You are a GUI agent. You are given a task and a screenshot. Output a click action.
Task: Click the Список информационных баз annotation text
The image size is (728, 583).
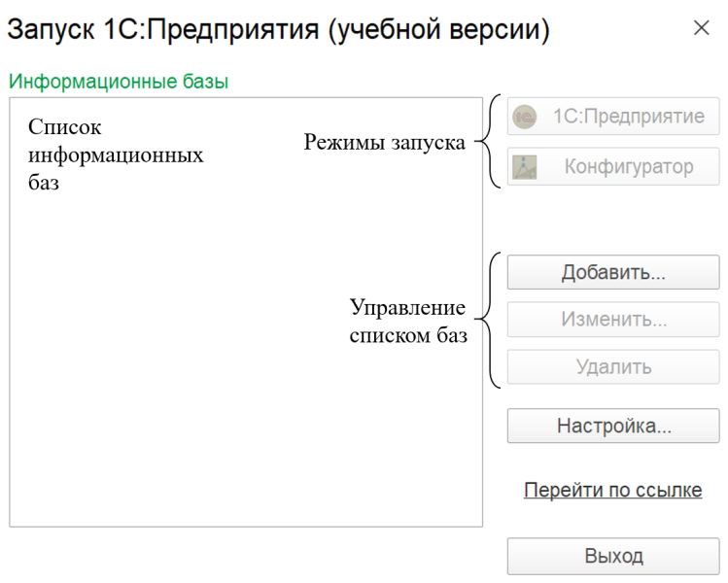116,154
